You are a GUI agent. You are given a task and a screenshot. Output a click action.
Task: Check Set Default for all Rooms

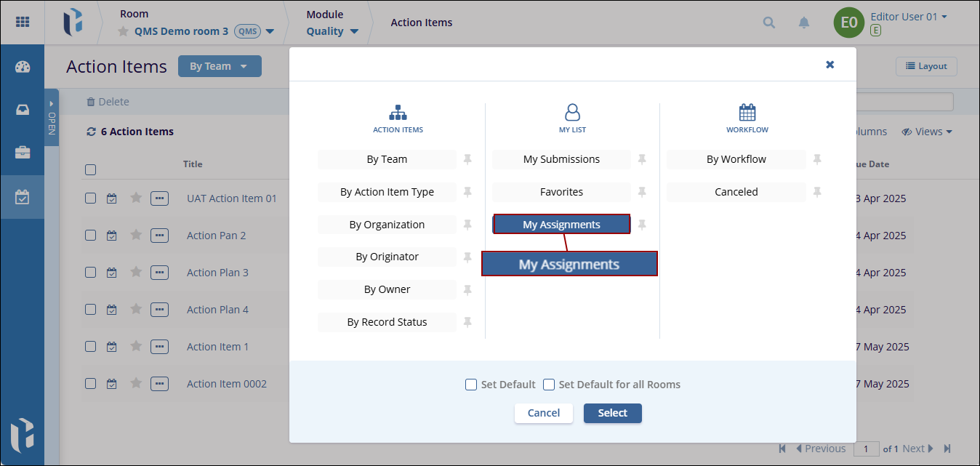(549, 385)
